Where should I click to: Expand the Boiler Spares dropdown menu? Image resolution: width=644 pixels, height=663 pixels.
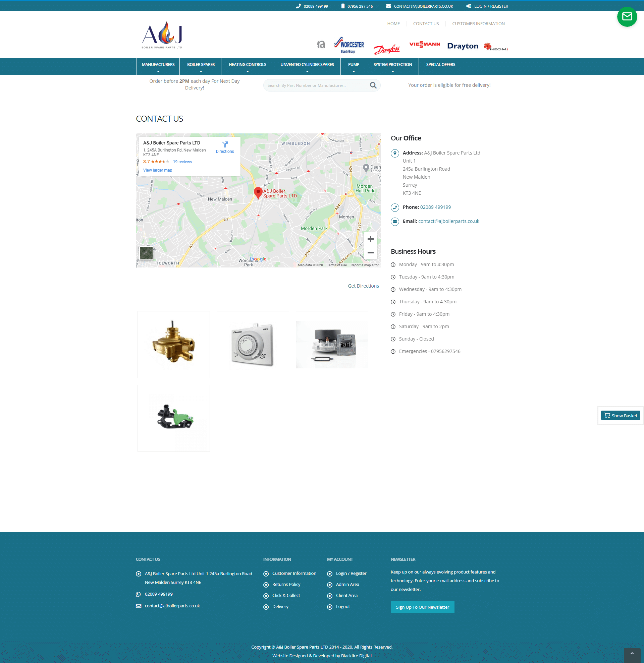coord(201,66)
